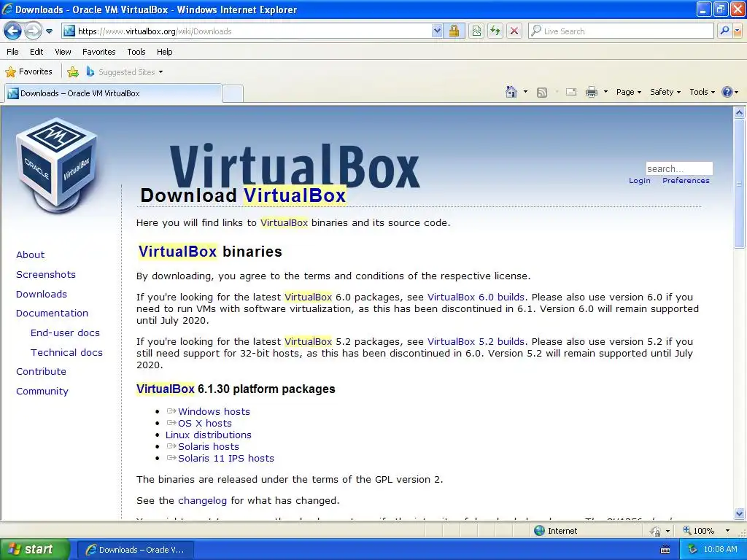The width and height of the screenshot is (747, 560).
Task: Open the About sidebar link
Action: [30, 254]
